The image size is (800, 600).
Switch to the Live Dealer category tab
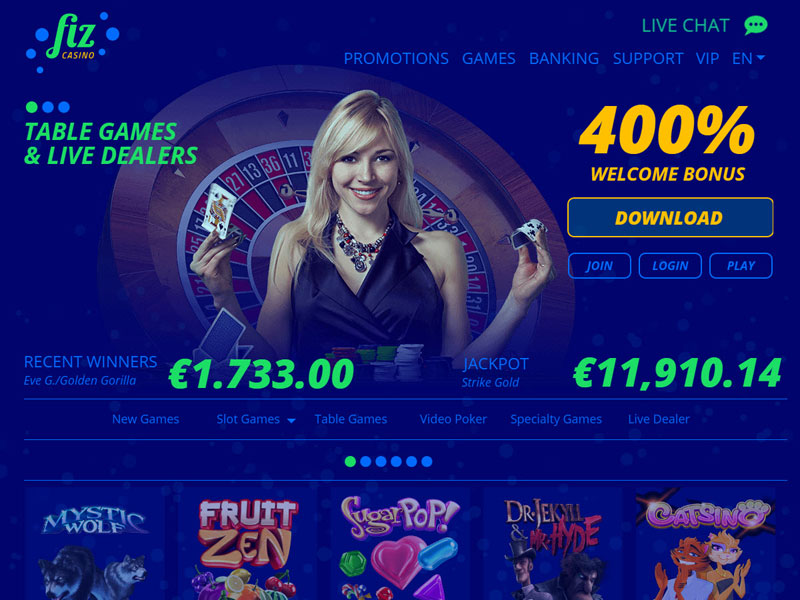click(x=658, y=419)
